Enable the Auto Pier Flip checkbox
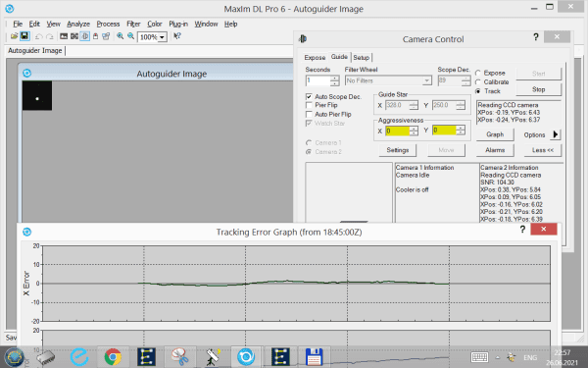 (309, 114)
